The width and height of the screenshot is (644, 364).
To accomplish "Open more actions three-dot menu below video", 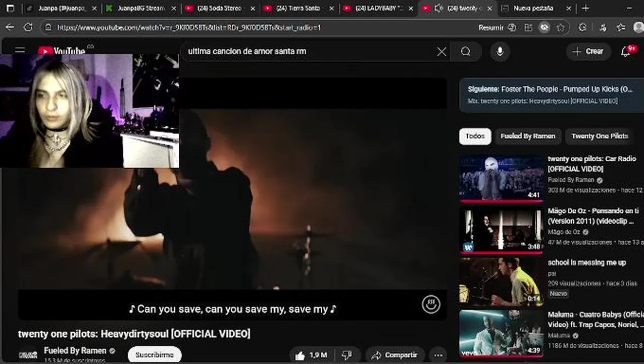I will tap(438, 355).
